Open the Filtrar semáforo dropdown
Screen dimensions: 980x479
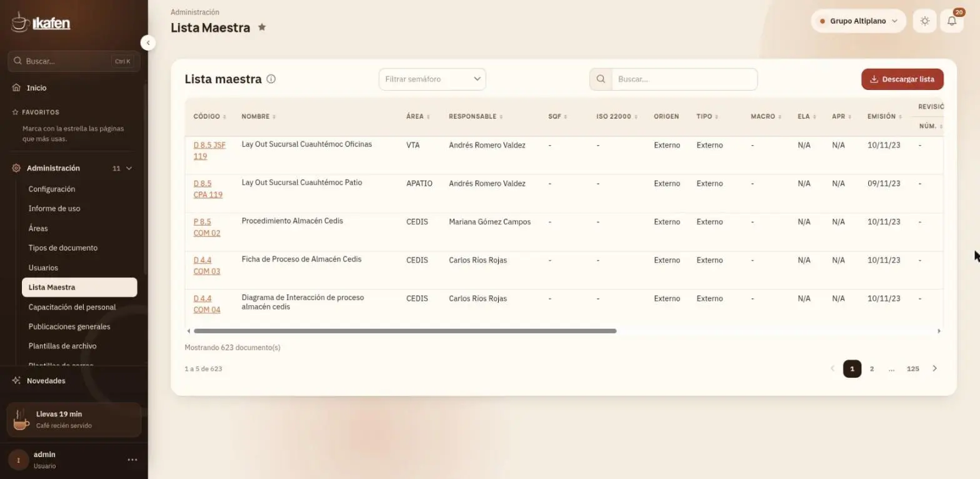pyautogui.click(x=432, y=79)
